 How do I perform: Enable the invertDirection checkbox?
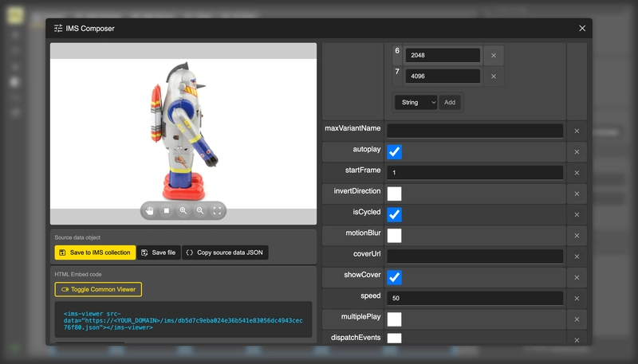[x=394, y=194]
